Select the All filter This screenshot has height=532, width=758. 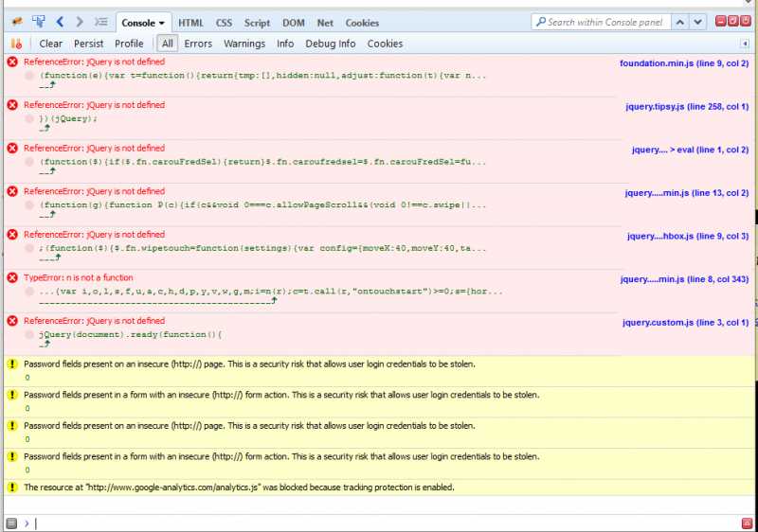click(x=168, y=44)
